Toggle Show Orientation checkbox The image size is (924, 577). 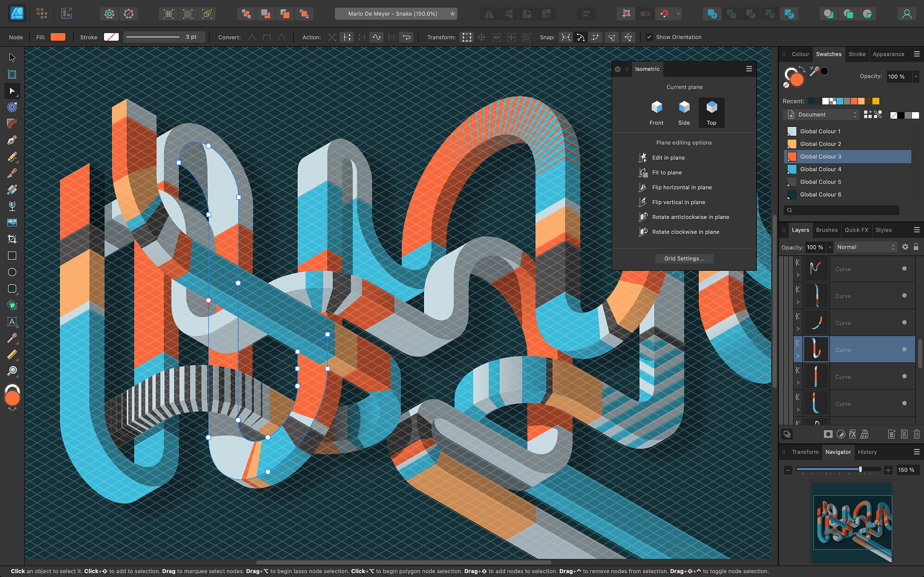point(649,37)
